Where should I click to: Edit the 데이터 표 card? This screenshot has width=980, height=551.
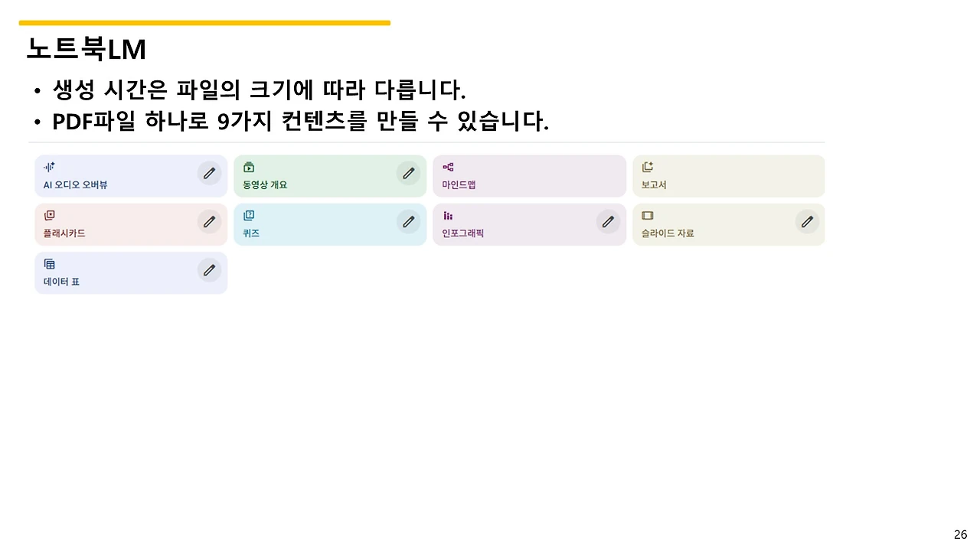coord(209,270)
